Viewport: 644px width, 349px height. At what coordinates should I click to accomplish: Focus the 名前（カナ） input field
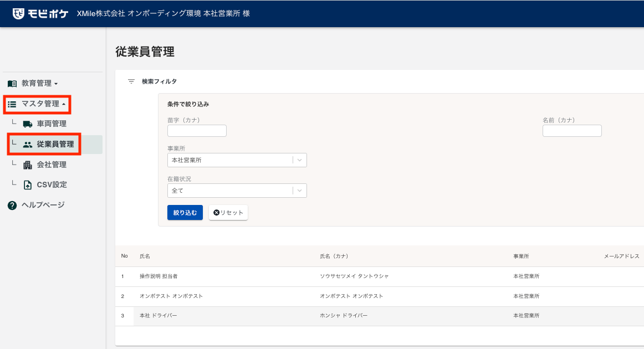pyautogui.click(x=572, y=131)
